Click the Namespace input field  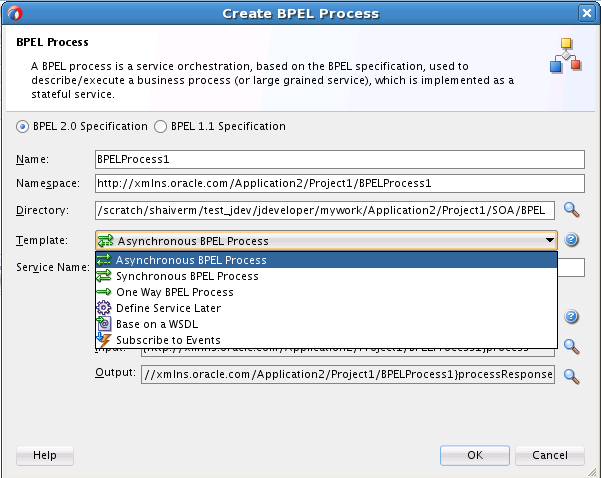click(x=340, y=183)
